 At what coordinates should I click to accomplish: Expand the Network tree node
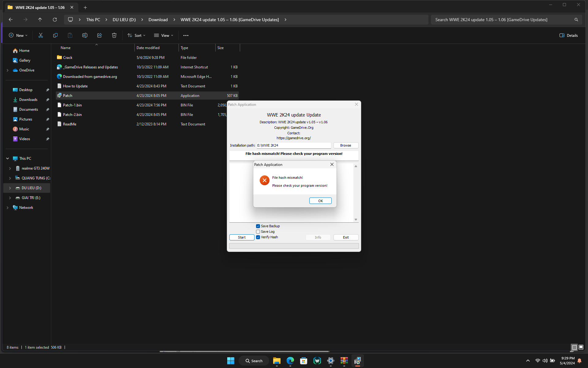point(8,208)
